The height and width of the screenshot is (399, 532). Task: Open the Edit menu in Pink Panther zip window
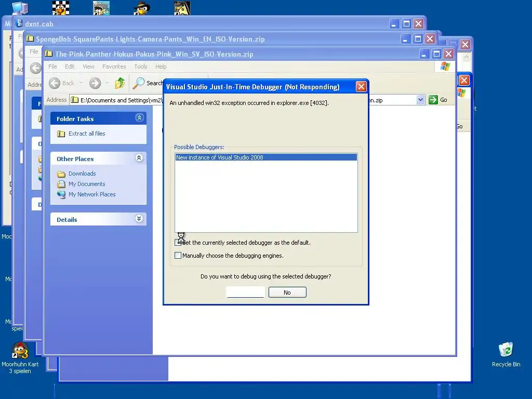point(70,66)
